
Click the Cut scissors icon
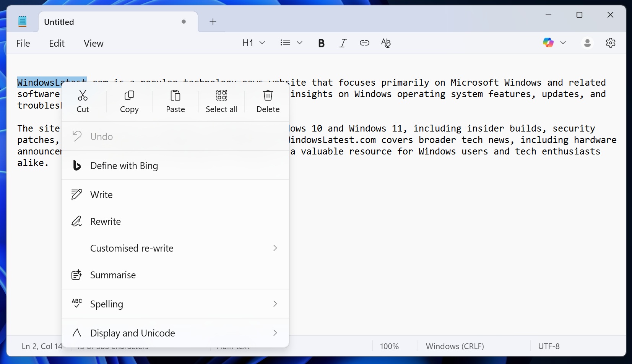(83, 96)
